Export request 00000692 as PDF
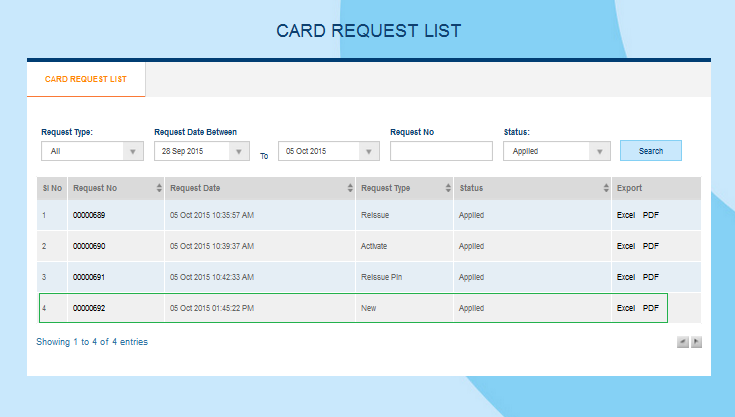 coord(651,308)
